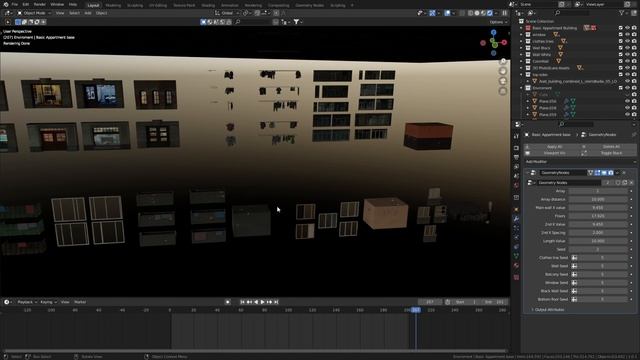The height and width of the screenshot is (360, 640).
Task: Open the World properties tab
Action: click(516, 185)
